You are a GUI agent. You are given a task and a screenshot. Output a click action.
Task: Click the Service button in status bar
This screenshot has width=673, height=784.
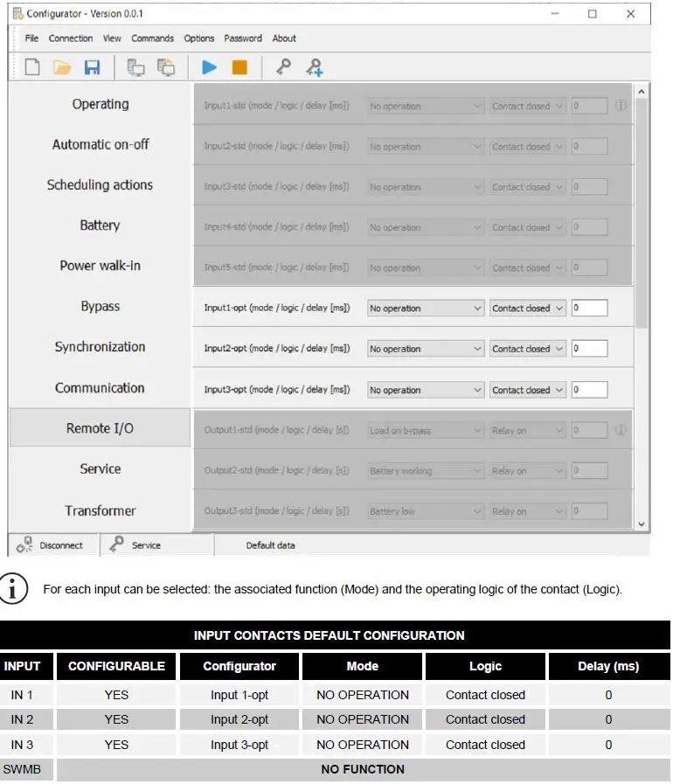pyautogui.click(x=156, y=545)
